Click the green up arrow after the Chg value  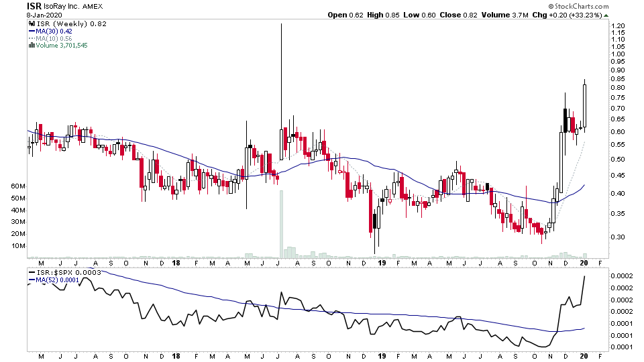[606, 15]
